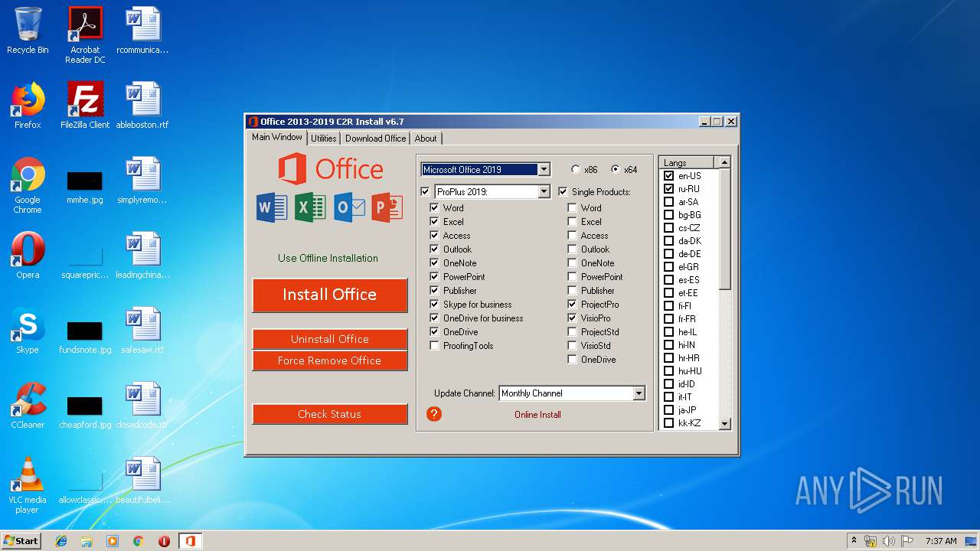Select the safesaw.rtf document icon
This screenshot has height=551, width=980.
[142, 331]
